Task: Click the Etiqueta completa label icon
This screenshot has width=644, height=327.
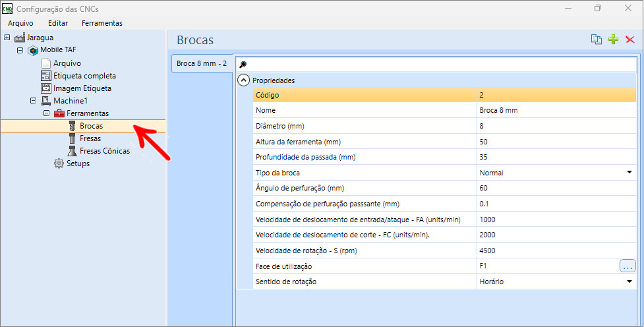Action: coord(46,76)
